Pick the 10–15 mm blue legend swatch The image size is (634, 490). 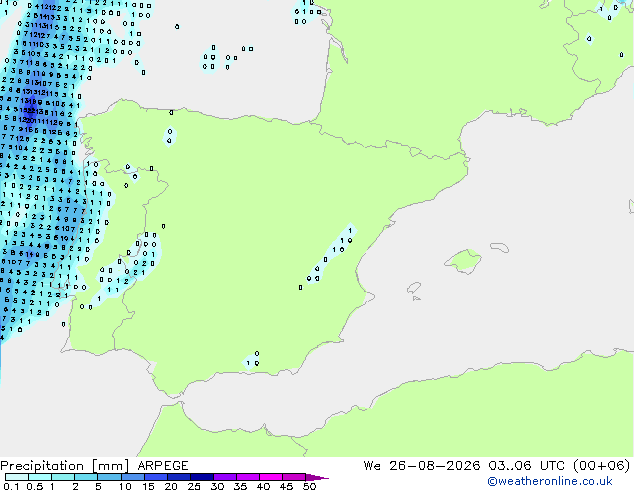(132, 477)
